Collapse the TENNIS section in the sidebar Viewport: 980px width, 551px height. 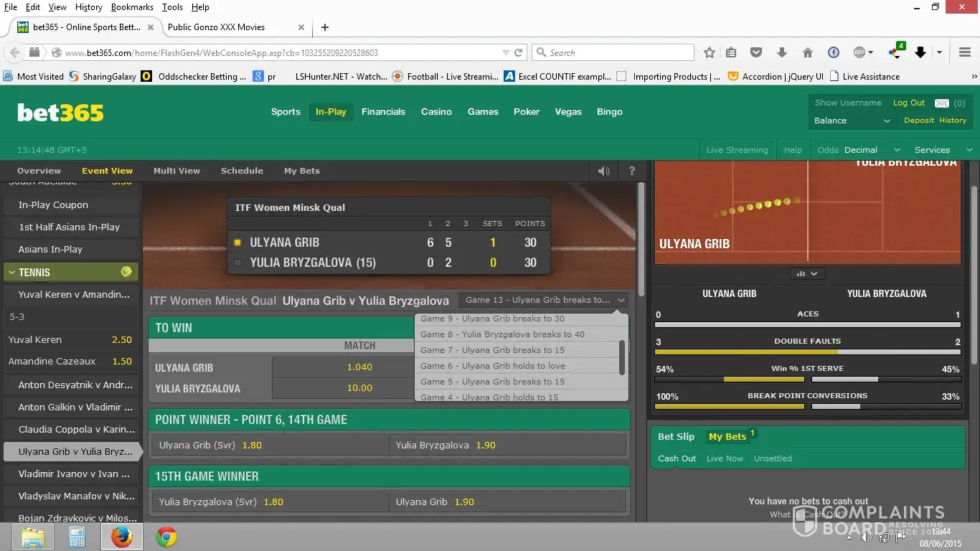tap(70, 273)
